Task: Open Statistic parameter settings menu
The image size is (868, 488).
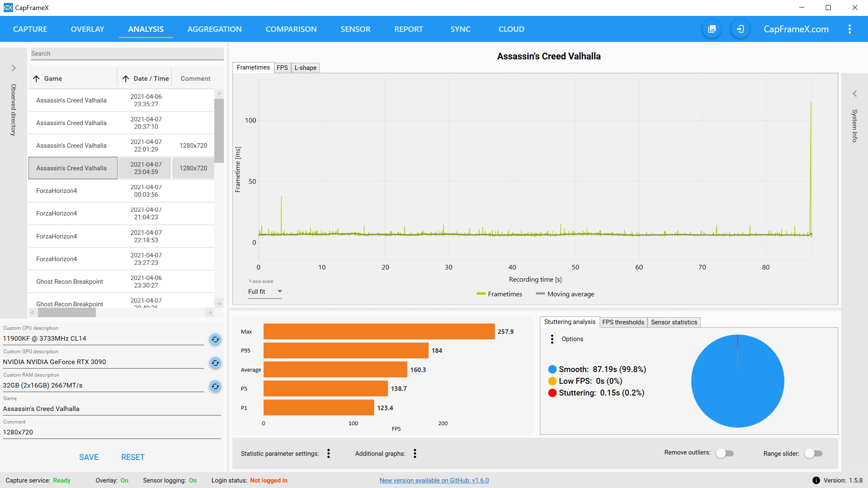Action: [329, 454]
